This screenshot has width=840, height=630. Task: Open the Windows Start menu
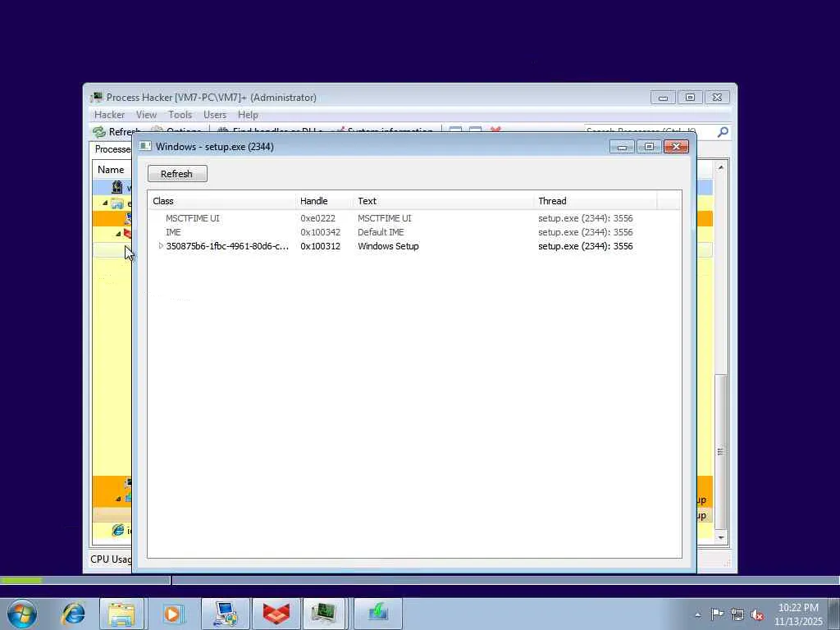coord(22,614)
